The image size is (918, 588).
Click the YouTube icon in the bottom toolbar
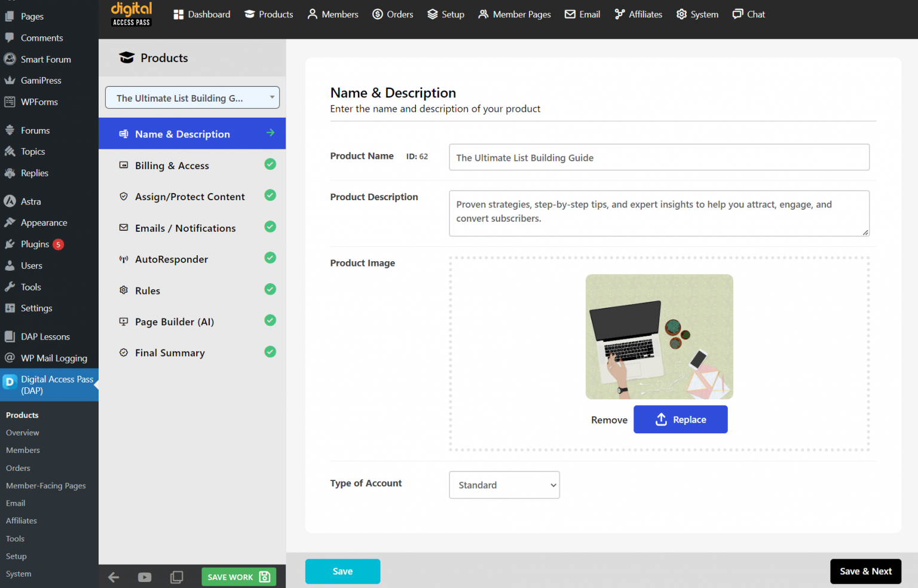point(145,577)
